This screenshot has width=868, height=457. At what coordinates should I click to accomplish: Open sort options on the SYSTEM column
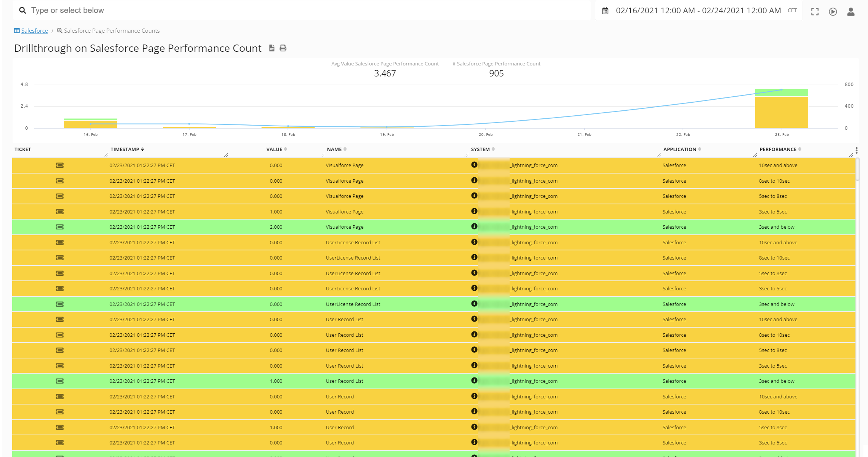click(494, 149)
